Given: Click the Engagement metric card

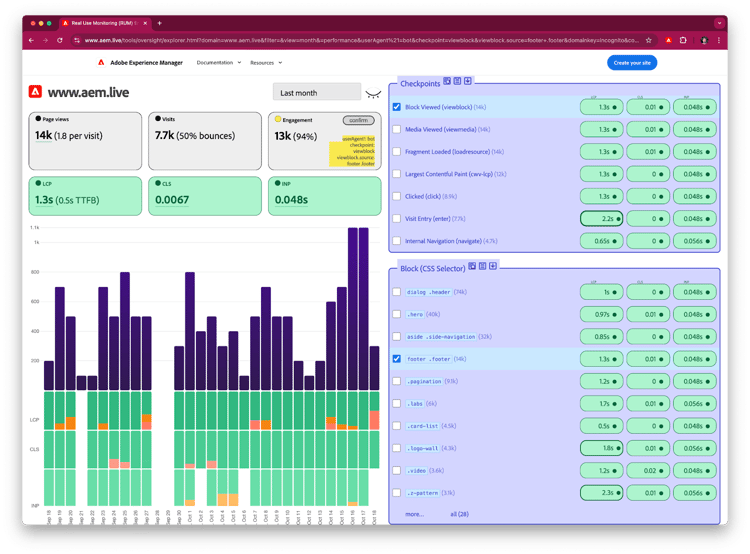Looking at the screenshot, I should (x=325, y=141).
